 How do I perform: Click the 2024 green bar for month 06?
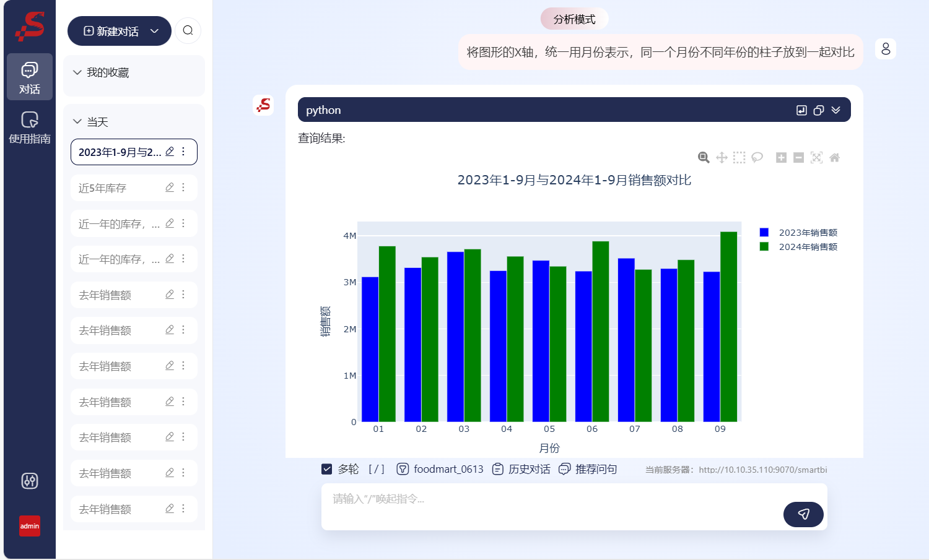(x=601, y=332)
